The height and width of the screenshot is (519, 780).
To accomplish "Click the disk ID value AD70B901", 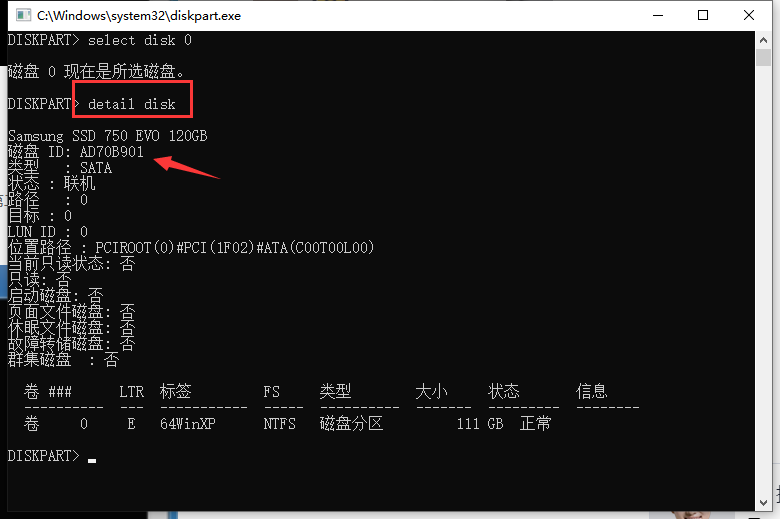I will (x=111, y=152).
